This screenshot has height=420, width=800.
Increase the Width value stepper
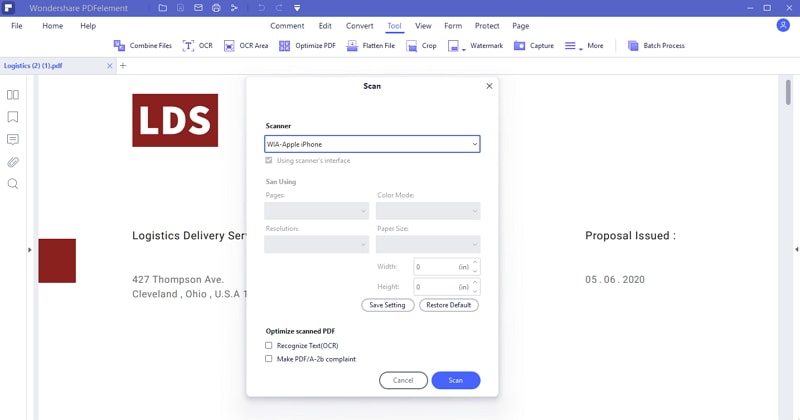(x=476, y=262)
